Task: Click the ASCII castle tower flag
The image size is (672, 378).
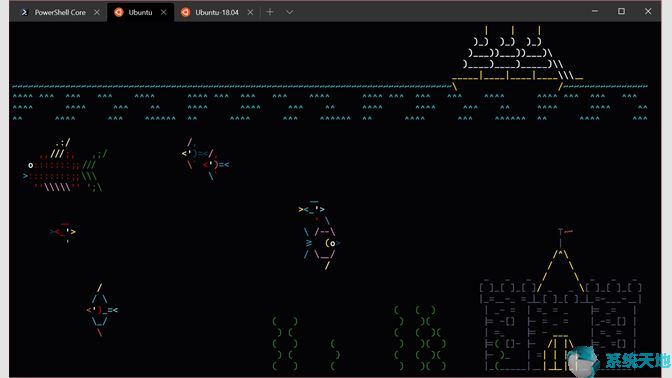Action: tap(565, 232)
